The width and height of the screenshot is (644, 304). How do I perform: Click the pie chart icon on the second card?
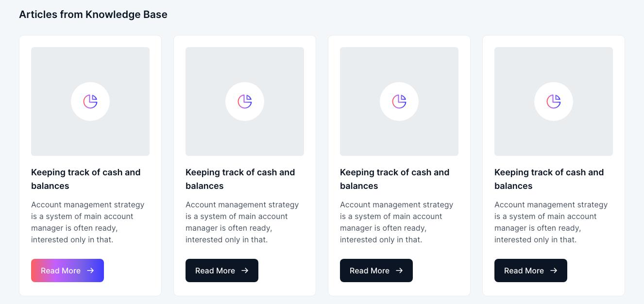[245, 101]
